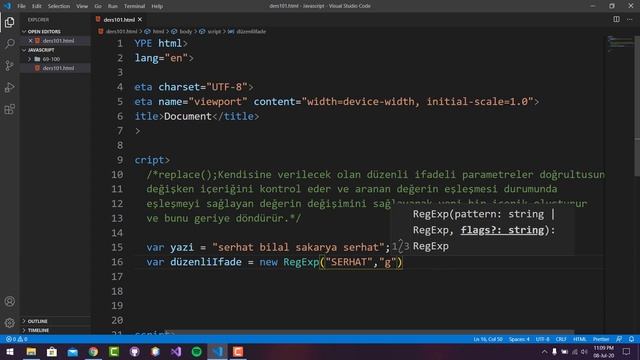Image resolution: width=640 pixels, height=360 pixels.
Task: Open Google Chrome from taskbar
Action: pos(93,351)
